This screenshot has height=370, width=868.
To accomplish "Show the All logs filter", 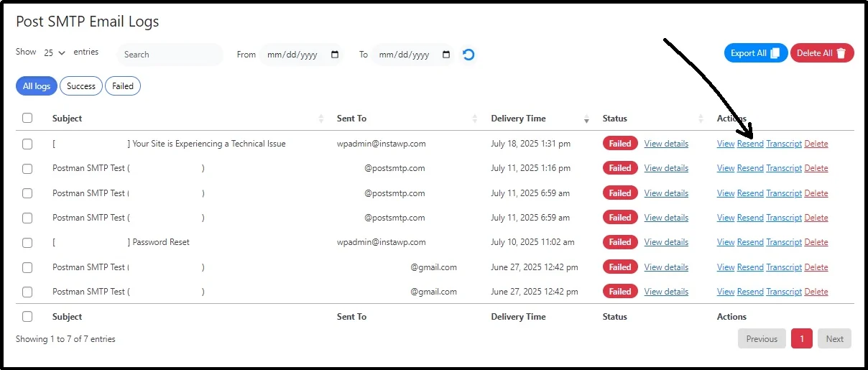I will tap(37, 86).
